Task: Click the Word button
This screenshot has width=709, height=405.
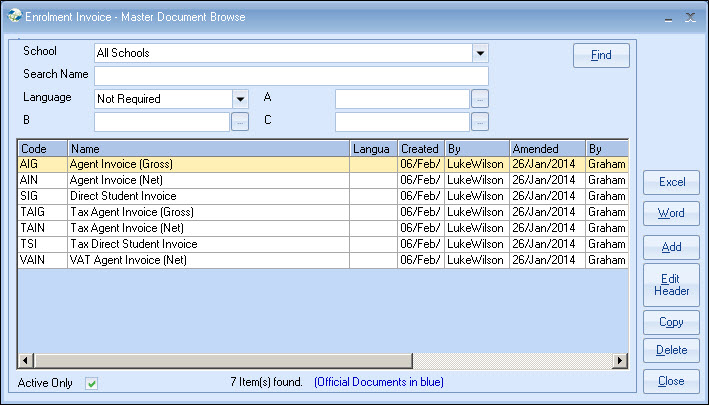Action: (671, 214)
